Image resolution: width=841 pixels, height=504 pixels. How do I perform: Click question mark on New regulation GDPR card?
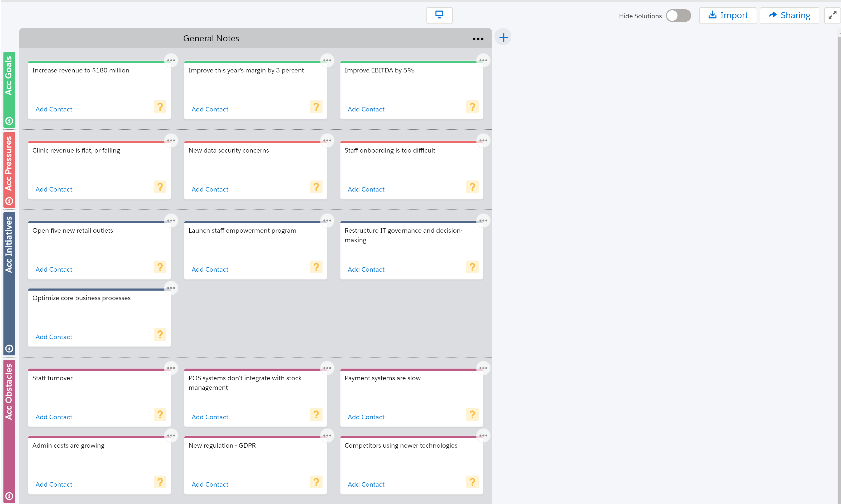[x=316, y=482]
